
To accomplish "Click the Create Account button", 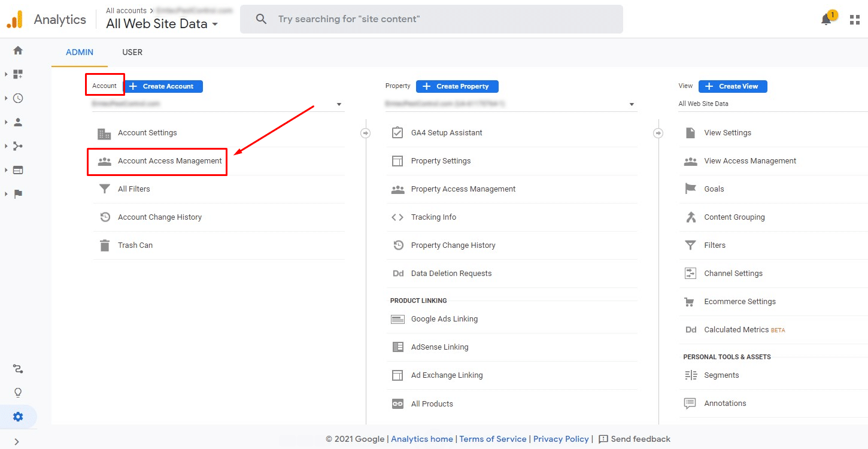I will tap(163, 86).
